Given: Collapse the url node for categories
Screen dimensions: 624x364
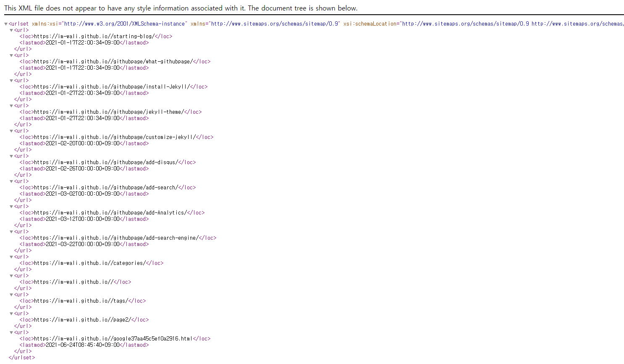Looking at the screenshot, I should [x=11, y=257].
